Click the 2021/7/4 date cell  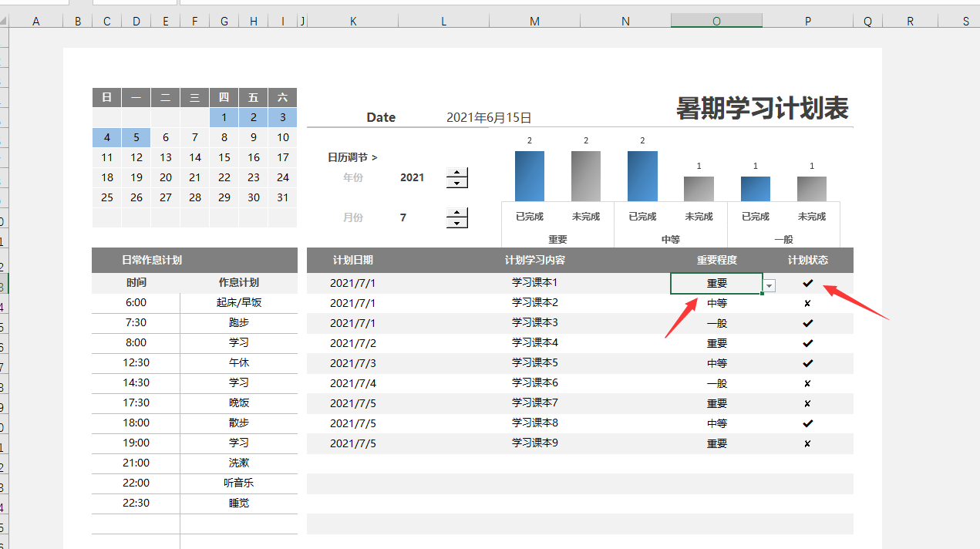pos(353,383)
